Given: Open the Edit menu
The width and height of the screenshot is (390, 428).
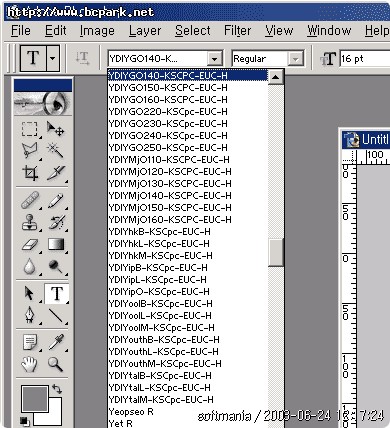Looking at the screenshot, I should coord(56,31).
